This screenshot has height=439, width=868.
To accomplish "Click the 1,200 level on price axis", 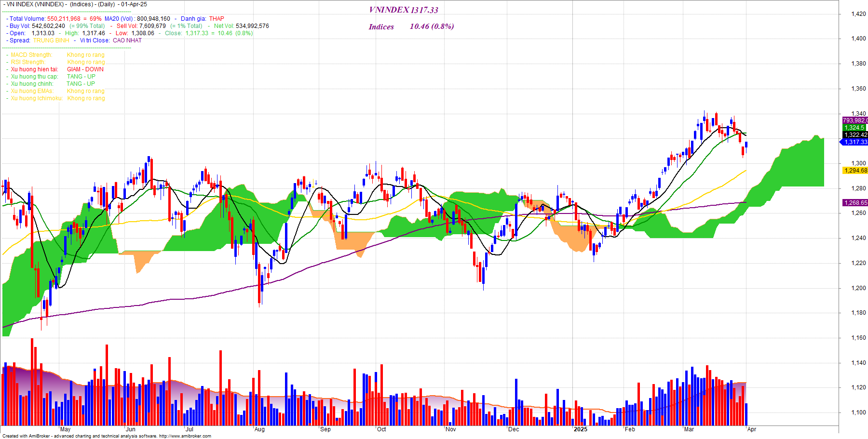I will click(x=858, y=288).
